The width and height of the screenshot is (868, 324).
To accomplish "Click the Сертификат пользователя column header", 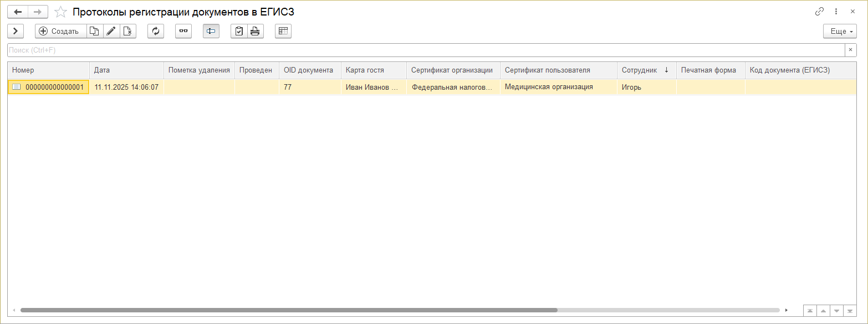I will click(558, 70).
